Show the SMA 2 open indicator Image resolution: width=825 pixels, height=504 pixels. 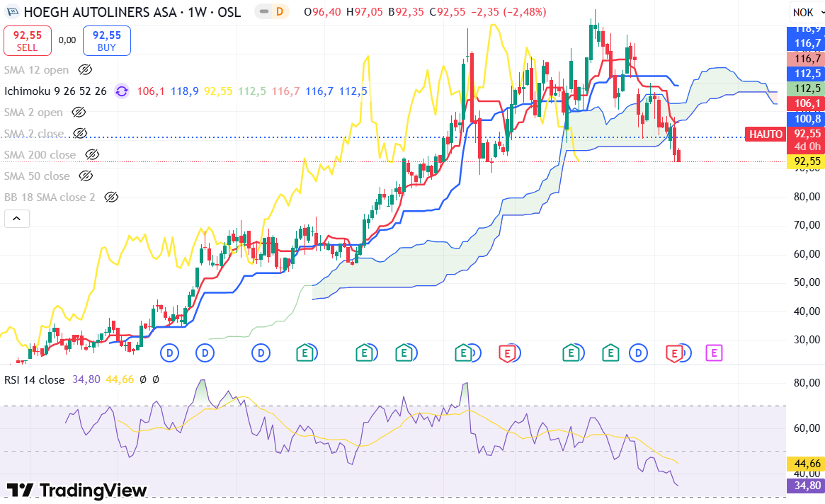tap(79, 112)
